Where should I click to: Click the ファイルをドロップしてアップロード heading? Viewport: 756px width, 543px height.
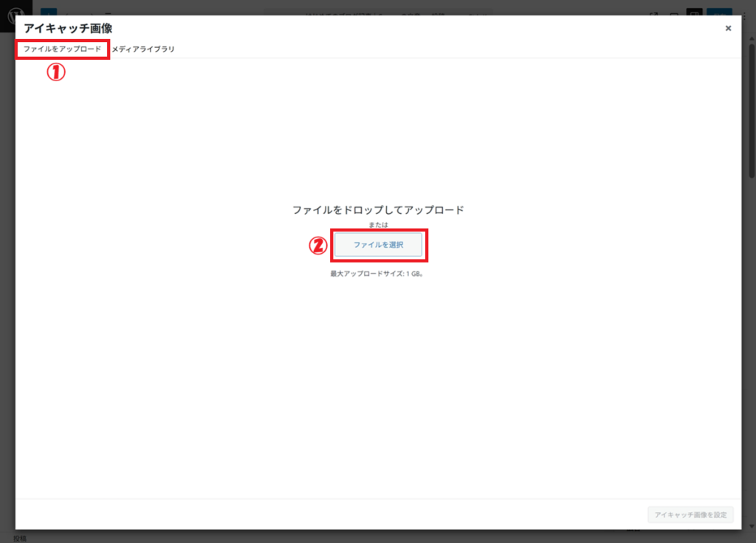378,210
